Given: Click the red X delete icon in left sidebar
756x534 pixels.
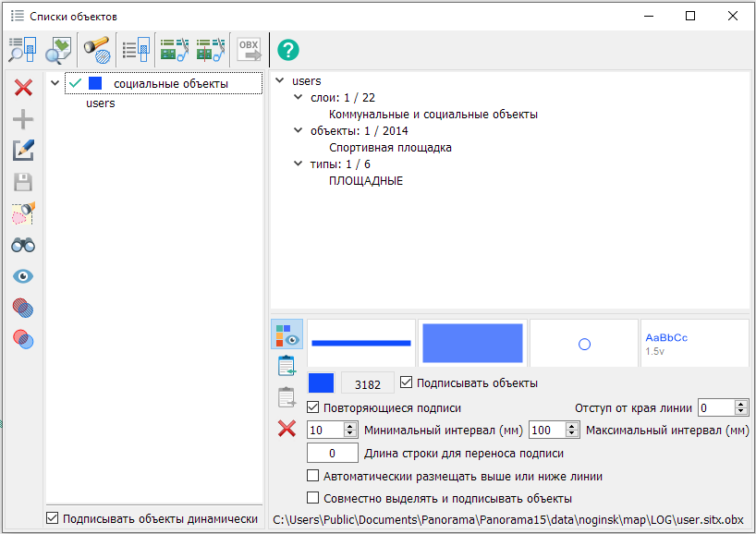Looking at the screenshot, I should pyautogui.click(x=23, y=88).
